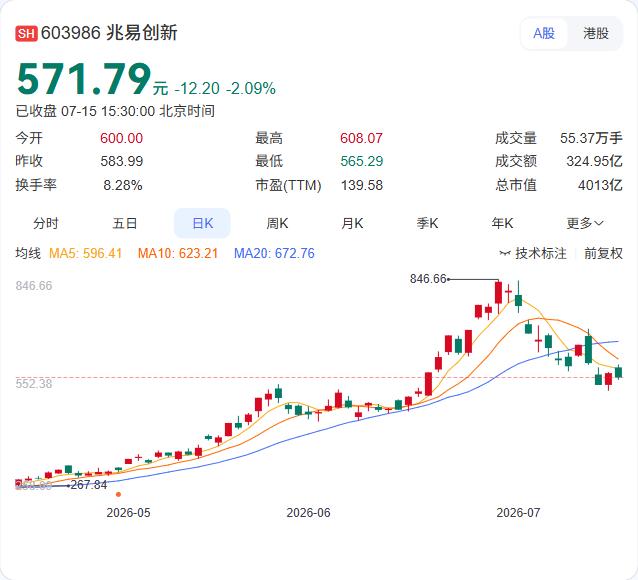This screenshot has width=638, height=580.
Task: Select the 周K chart tab
Action: [x=277, y=223]
